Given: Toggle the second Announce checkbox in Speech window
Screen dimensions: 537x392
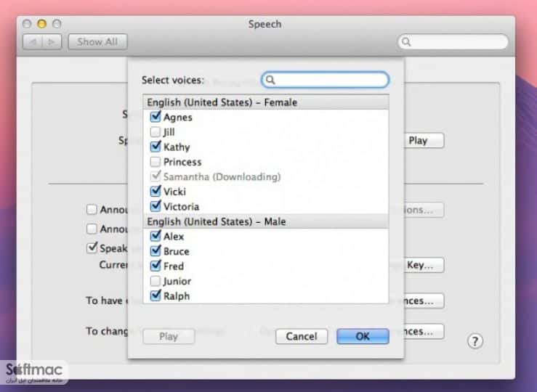Looking at the screenshot, I should point(92,229).
